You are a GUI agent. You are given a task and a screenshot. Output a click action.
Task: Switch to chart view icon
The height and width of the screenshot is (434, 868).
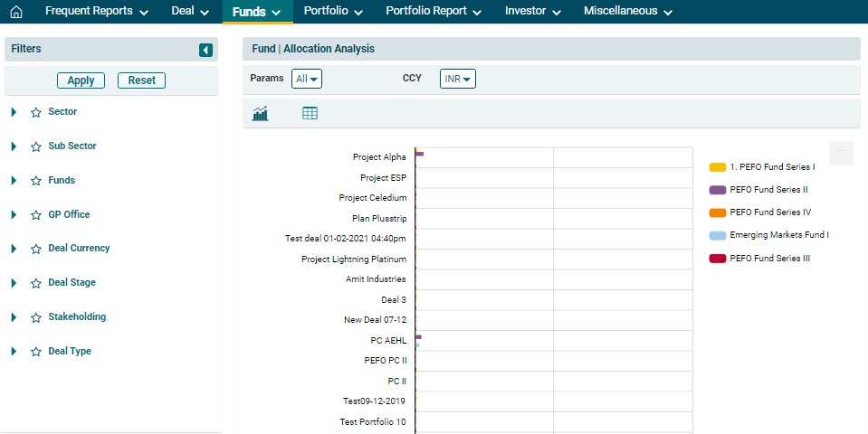[261, 113]
